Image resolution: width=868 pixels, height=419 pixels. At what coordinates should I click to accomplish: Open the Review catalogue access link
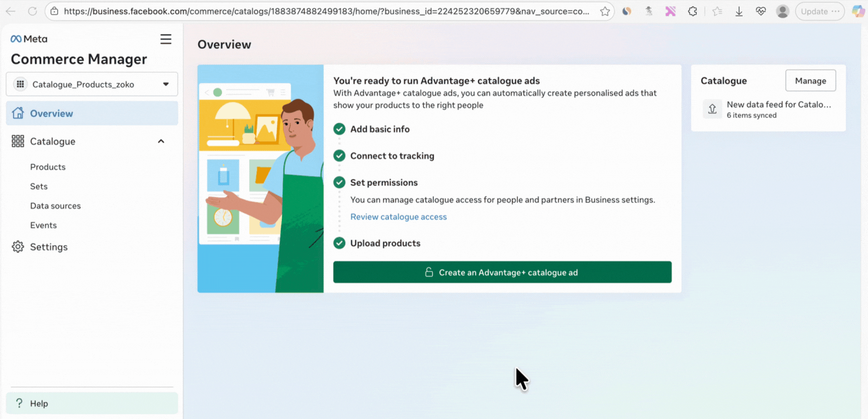[399, 217]
